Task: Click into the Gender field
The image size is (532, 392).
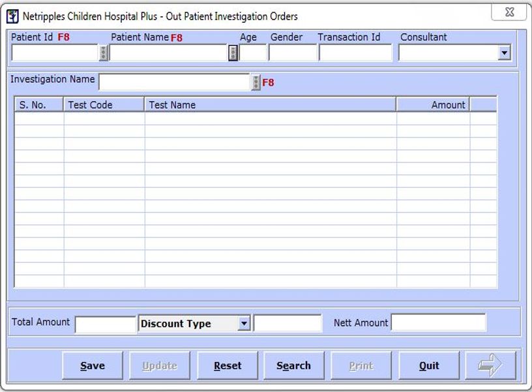Action: point(293,53)
